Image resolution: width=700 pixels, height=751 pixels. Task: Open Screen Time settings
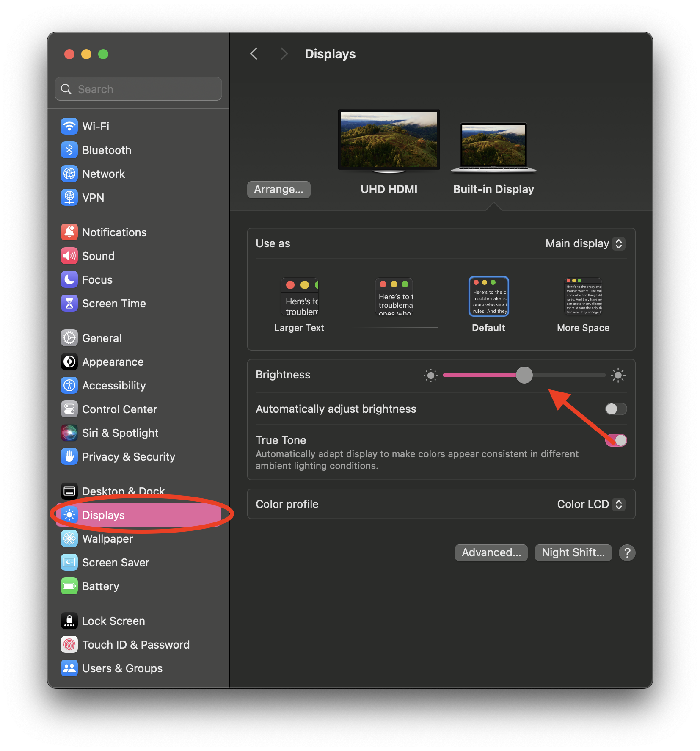pos(69,303)
